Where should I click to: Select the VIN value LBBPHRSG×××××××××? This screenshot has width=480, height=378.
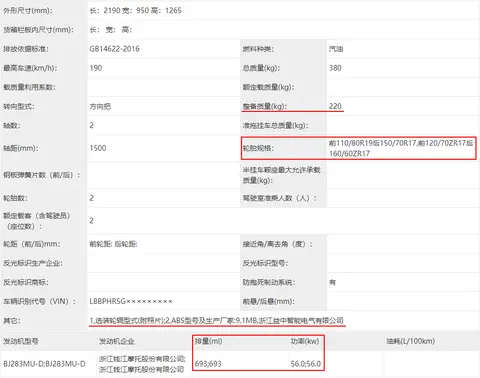click(x=131, y=301)
